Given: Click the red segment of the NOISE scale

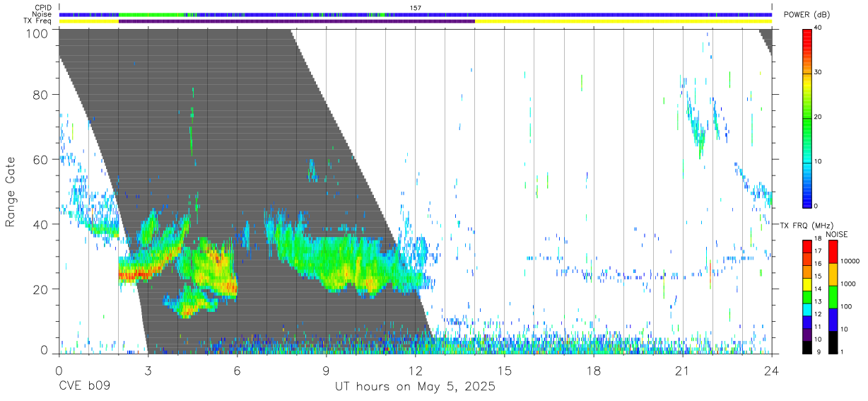Looking at the screenshot, I should pos(833,252).
